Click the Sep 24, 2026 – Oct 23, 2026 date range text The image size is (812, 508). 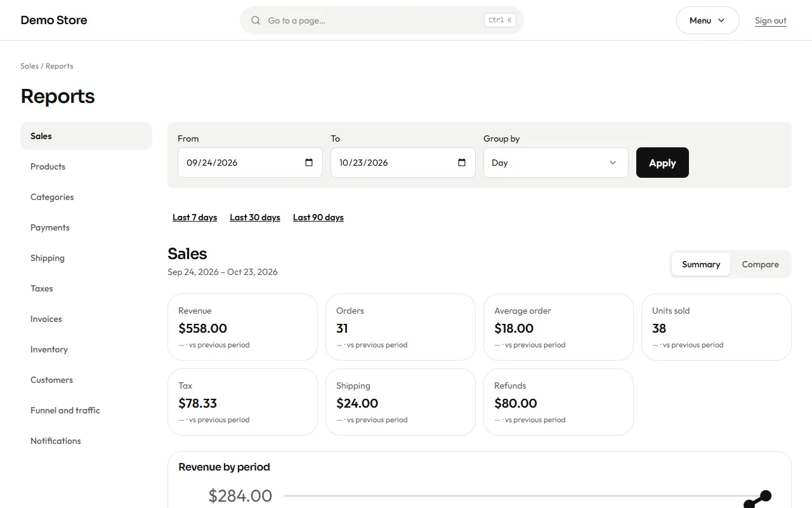(x=223, y=272)
